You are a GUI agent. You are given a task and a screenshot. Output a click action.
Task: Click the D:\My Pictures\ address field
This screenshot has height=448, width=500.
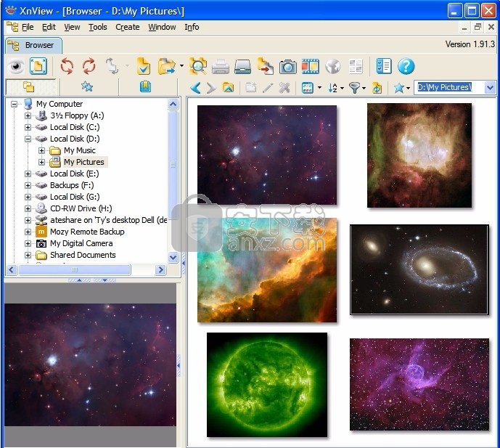[448, 87]
